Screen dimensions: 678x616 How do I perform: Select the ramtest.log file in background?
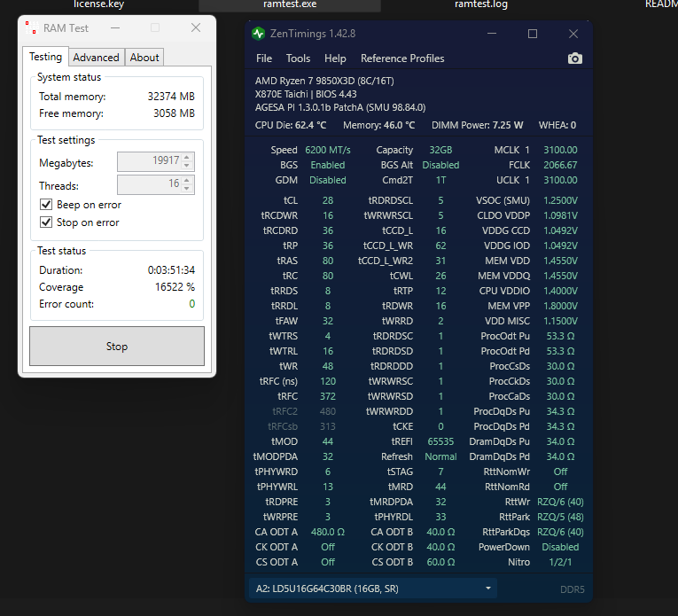point(481,4)
